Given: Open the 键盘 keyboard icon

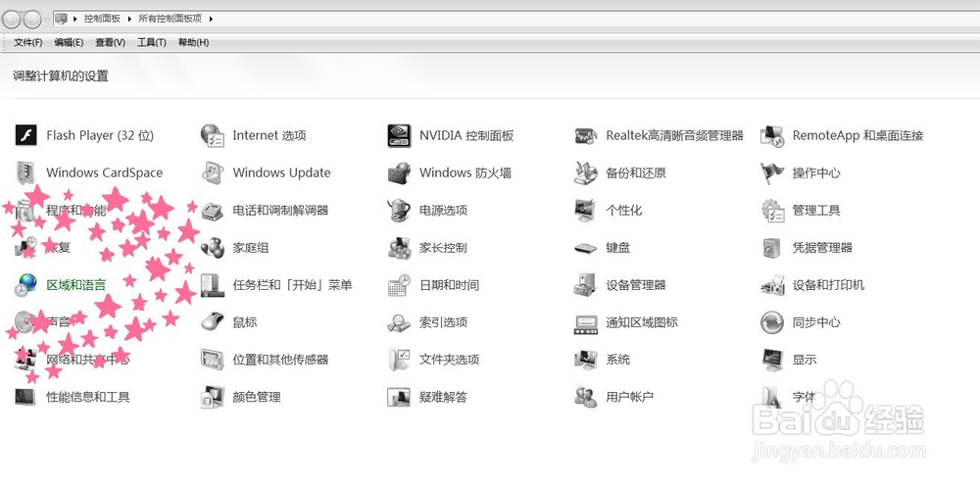Looking at the screenshot, I should pyautogui.click(x=586, y=248).
